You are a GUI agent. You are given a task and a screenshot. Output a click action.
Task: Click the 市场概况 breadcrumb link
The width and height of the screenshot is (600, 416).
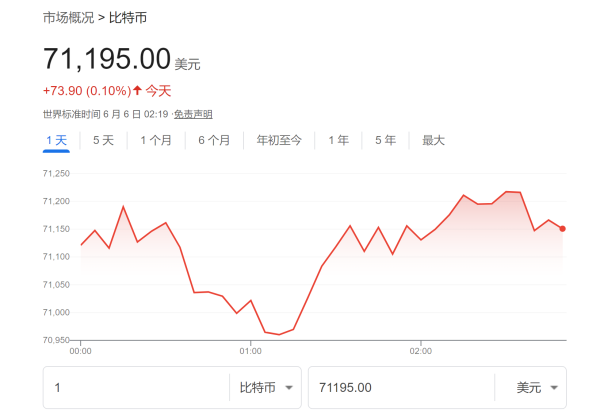[x=68, y=18]
